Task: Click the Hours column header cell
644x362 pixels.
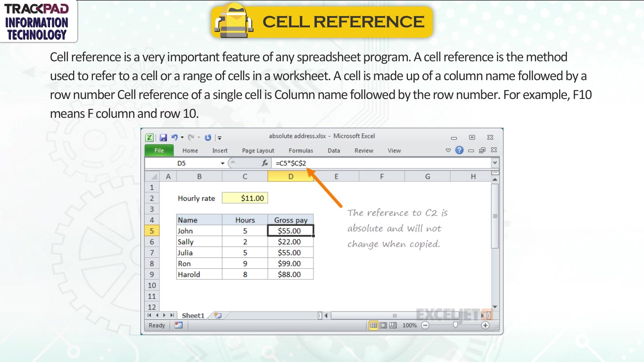Action: tap(245, 220)
